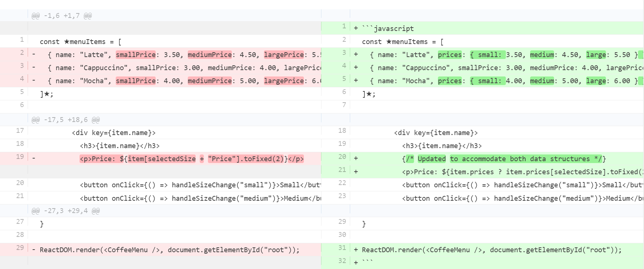Click left ']★;' closing line

click(x=47, y=94)
